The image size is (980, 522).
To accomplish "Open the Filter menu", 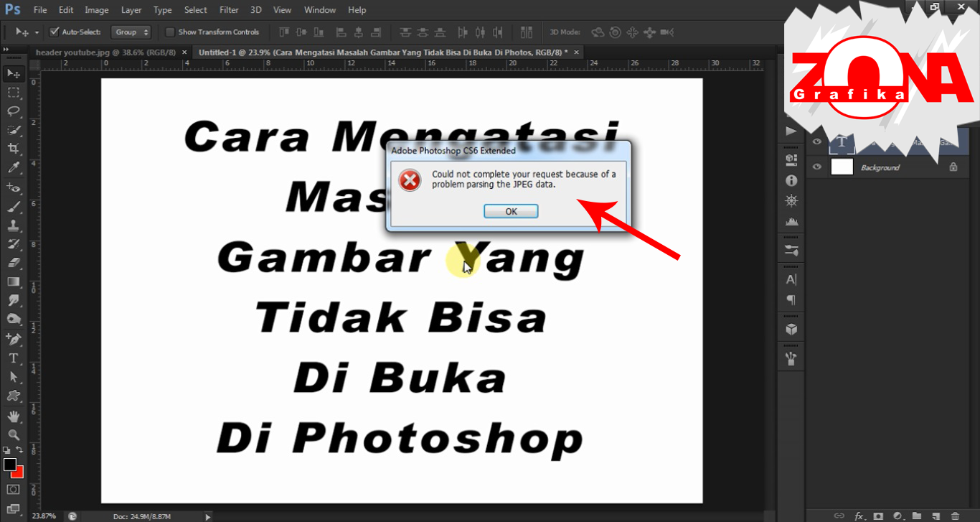I will point(229,10).
